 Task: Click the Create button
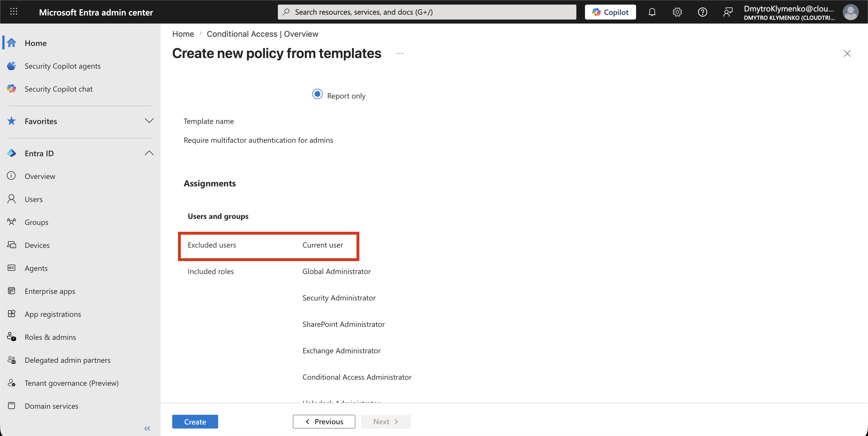point(195,422)
